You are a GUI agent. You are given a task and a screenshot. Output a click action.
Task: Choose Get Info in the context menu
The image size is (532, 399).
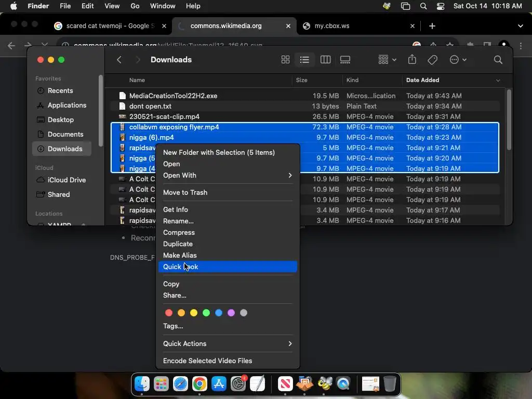coord(228,210)
